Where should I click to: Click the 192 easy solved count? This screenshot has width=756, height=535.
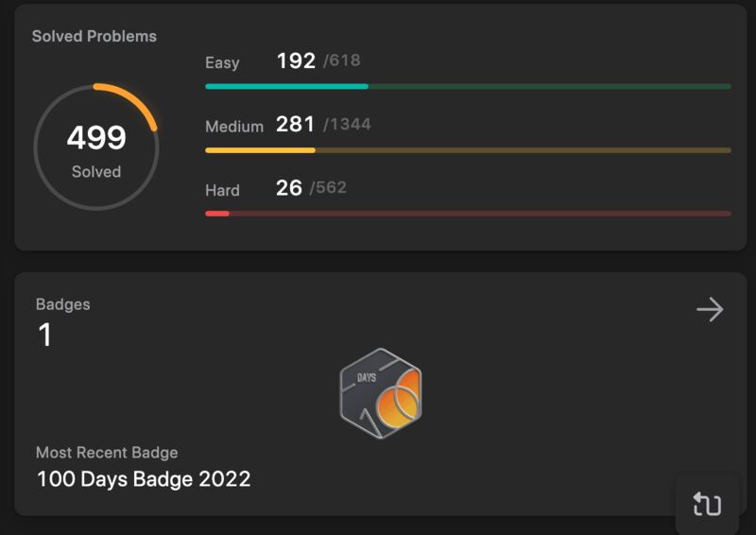pyautogui.click(x=296, y=60)
